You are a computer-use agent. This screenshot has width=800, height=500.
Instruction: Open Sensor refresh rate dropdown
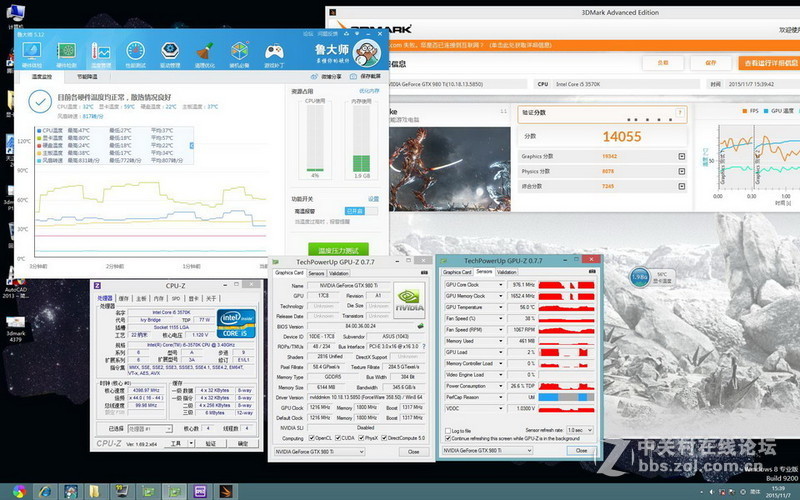coord(580,430)
